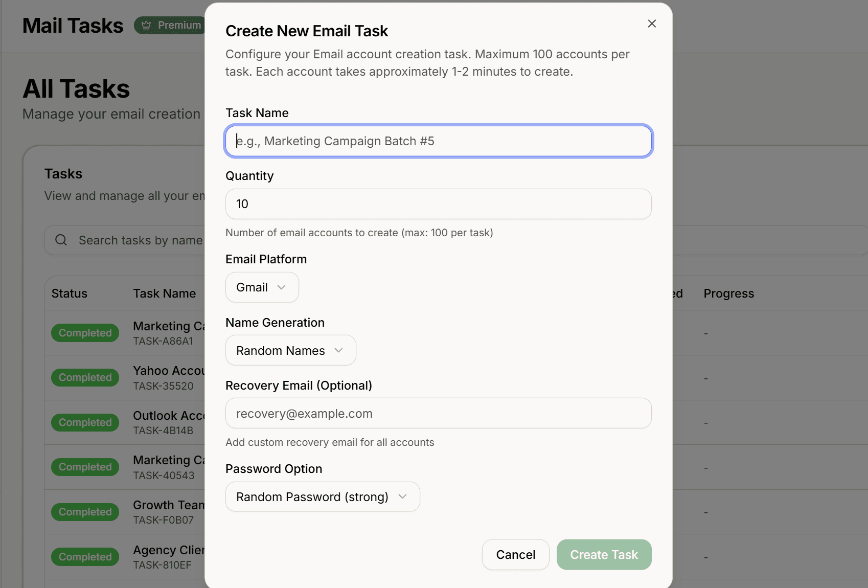Focus the Task Name input field

(439, 141)
